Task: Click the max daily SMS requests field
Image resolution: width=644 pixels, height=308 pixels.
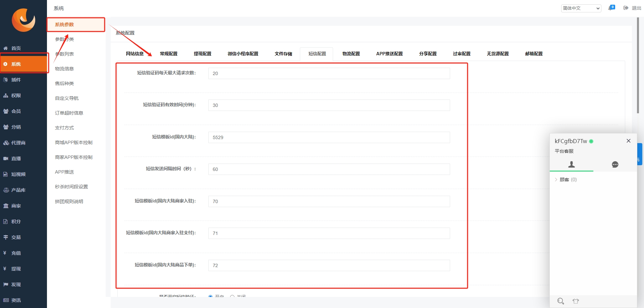Action: pyautogui.click(x=329, y=73)
